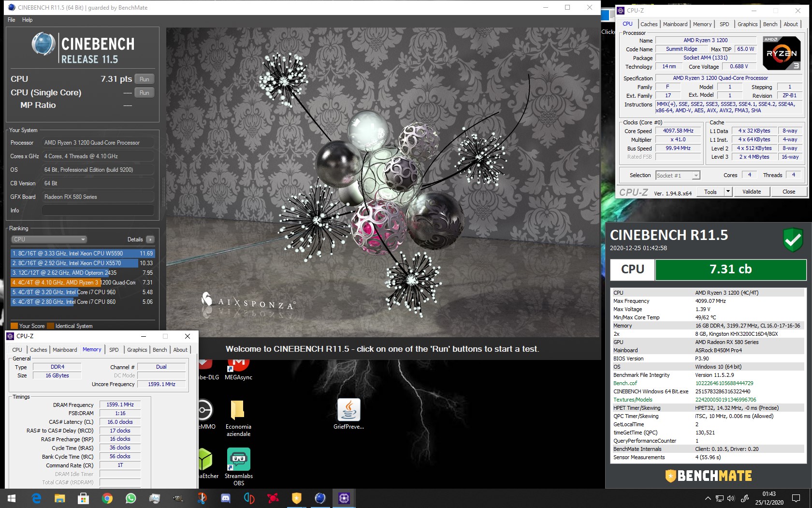Select the Intel Xeon X5570 ranking row

[x=83, y=263]
